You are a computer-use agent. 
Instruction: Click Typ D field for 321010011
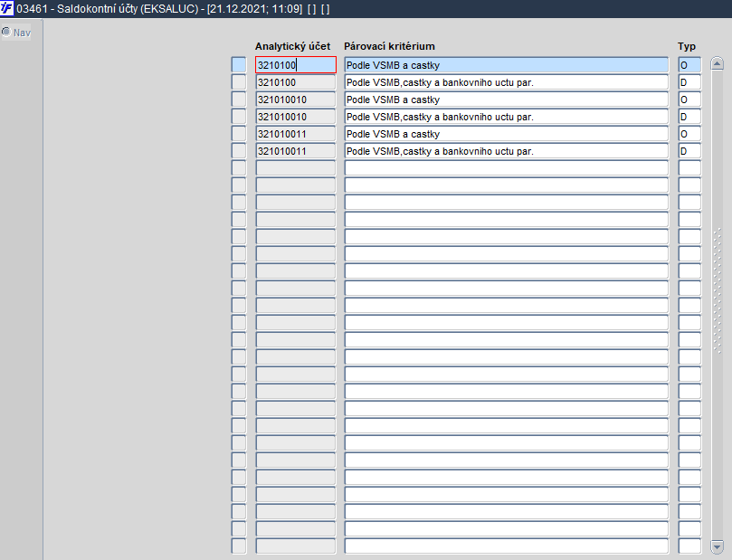click(689, 151)
